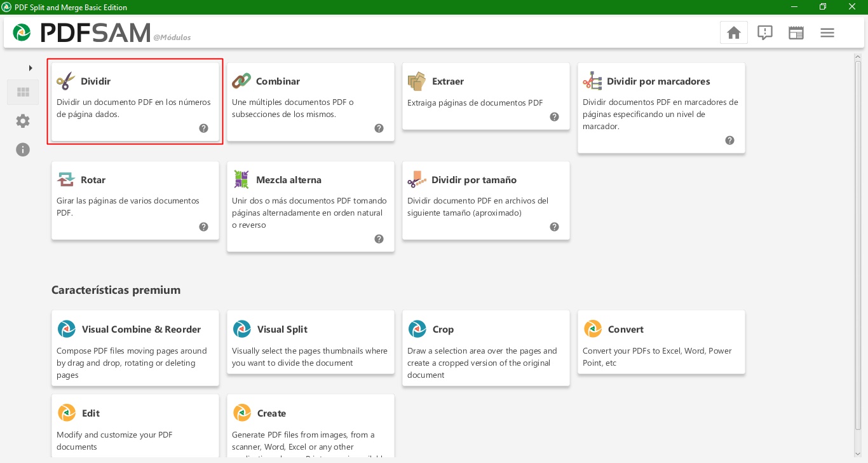Open the Rotar module card title
Viewport: 868px width, 463px height.
coord(93,180)
